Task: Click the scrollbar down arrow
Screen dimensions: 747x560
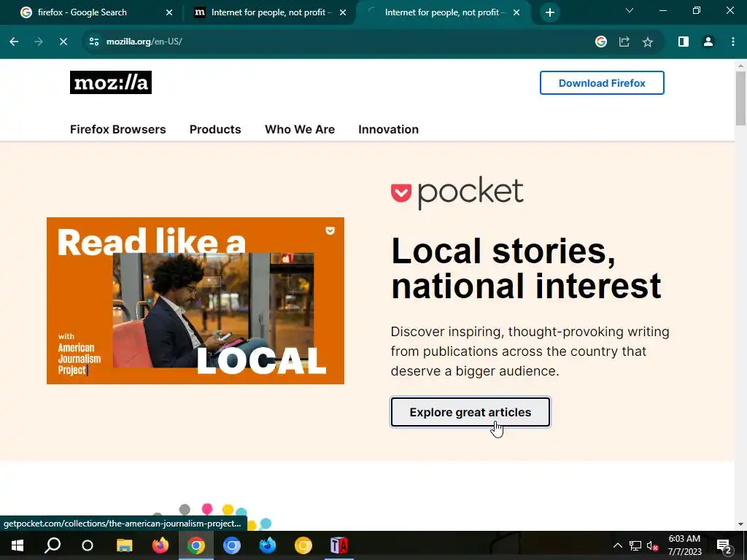Action: click(x=740, y=524)
